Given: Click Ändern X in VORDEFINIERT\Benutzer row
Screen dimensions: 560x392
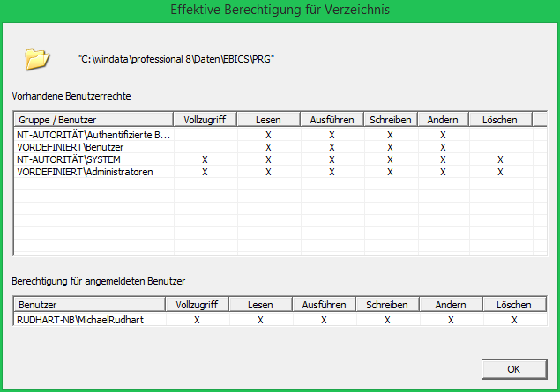Looking at the screenshot, I should point(443,147).
